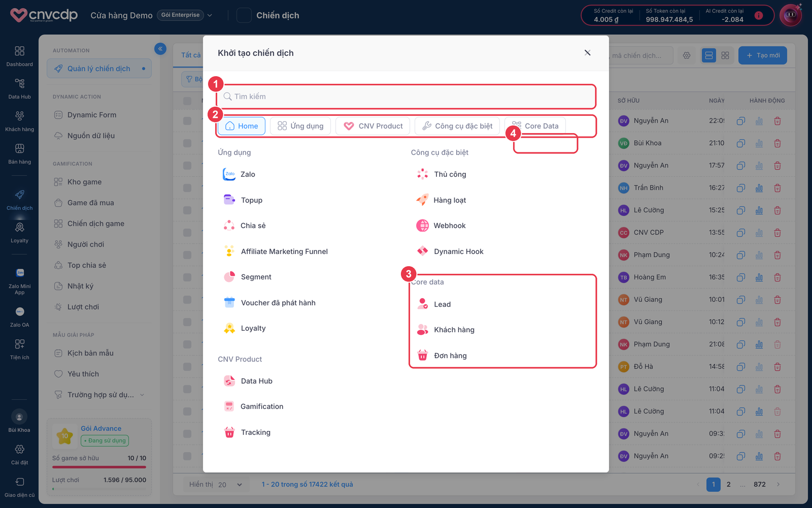Open Cài đặt settings
The height and width of the screenshot is (508, 812).
(19, 454)
